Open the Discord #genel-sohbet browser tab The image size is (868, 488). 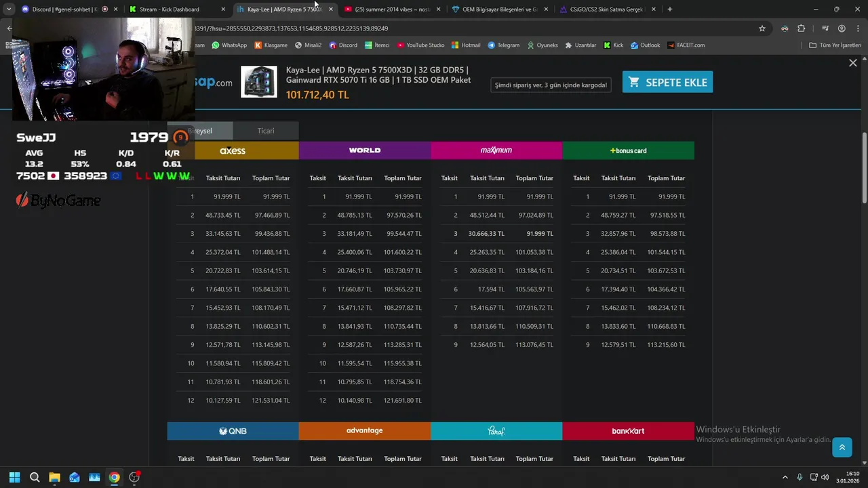pyautogui.click(x=64, y=9)
